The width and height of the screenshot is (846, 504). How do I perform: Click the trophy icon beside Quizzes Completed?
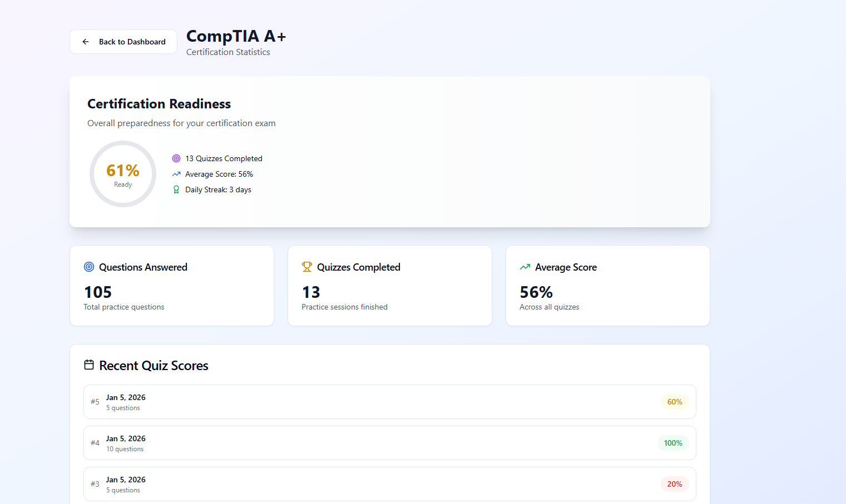point(306,267)
